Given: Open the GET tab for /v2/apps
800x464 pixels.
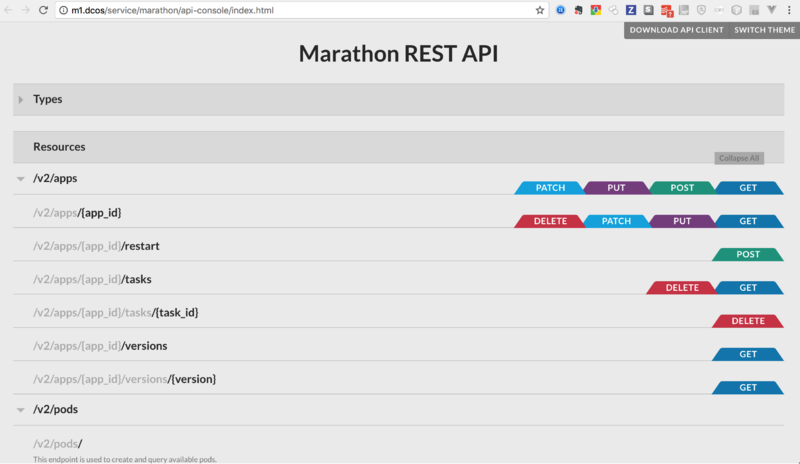Looking at the screenshot, I should click(x=748, y=188).
